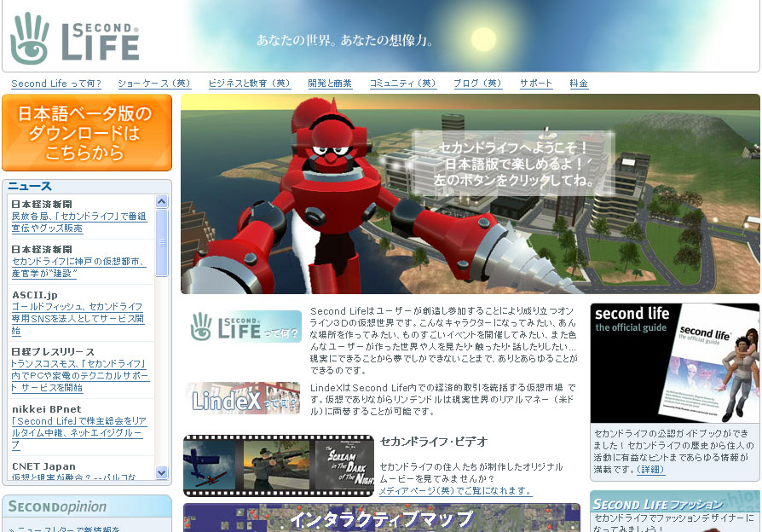The width and height of the screenshot is (762, 532).
Task: Go to ビジネスと教育（英） in navigation
Action: point(249,84)
